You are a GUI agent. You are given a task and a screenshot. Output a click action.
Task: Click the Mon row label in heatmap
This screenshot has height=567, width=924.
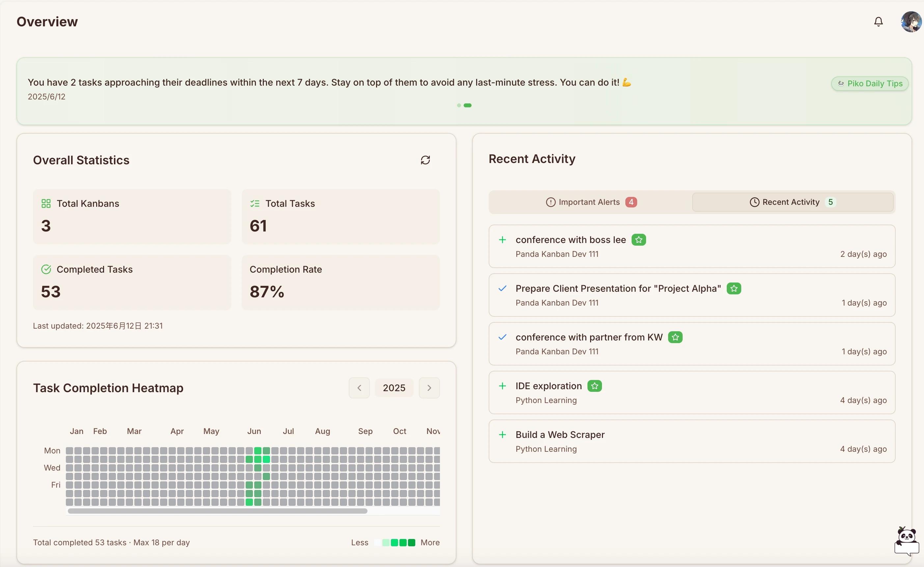coord(52,450)
